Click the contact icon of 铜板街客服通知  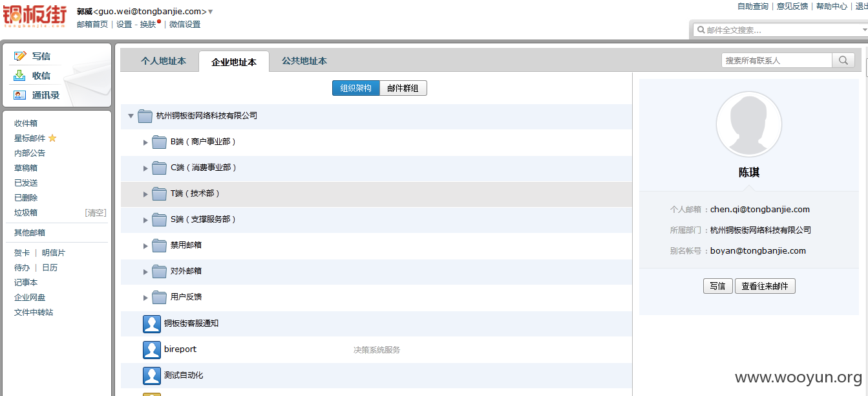point(152,324)
